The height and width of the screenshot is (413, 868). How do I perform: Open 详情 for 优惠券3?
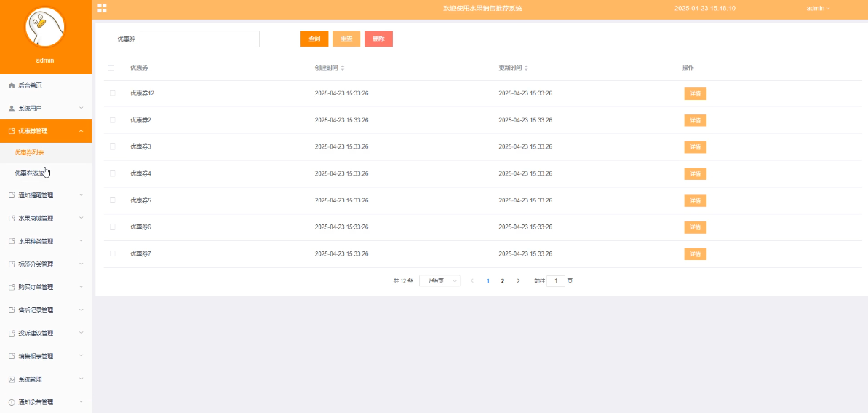[696, 147]
